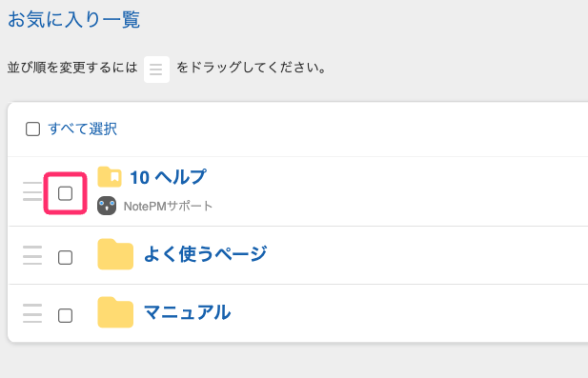588x378 pixels.
Task: Click drag handle icon beside マニュアル
Action: coord(32,313)
